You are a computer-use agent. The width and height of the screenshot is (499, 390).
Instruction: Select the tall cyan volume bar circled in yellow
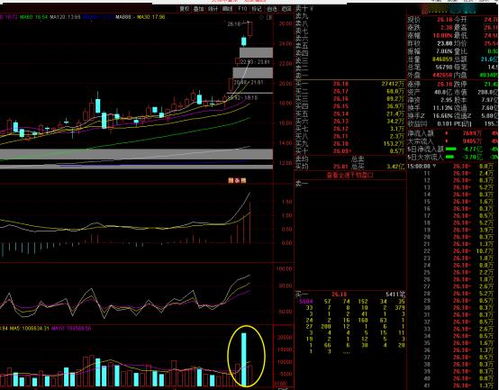click(x=244, y=359)
